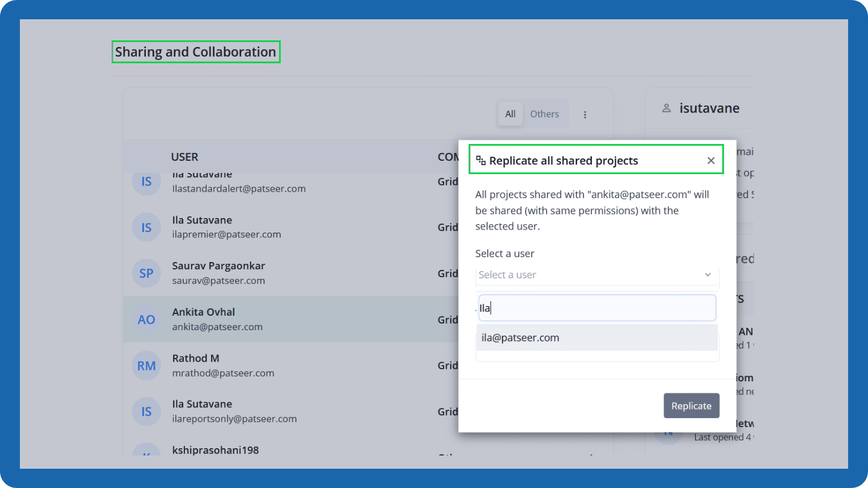
Task: Choose ila@patseer.com from the results
Action: tap(597, 338)
